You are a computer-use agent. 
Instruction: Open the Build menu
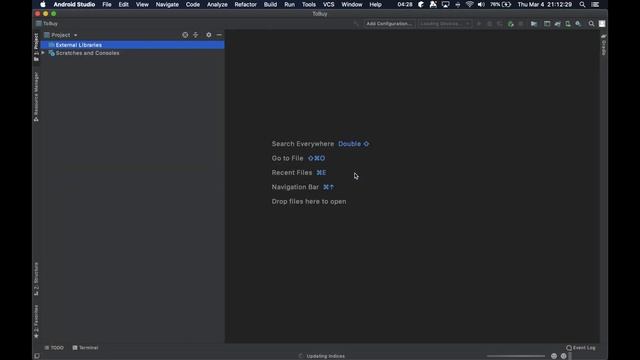point(270,4)
